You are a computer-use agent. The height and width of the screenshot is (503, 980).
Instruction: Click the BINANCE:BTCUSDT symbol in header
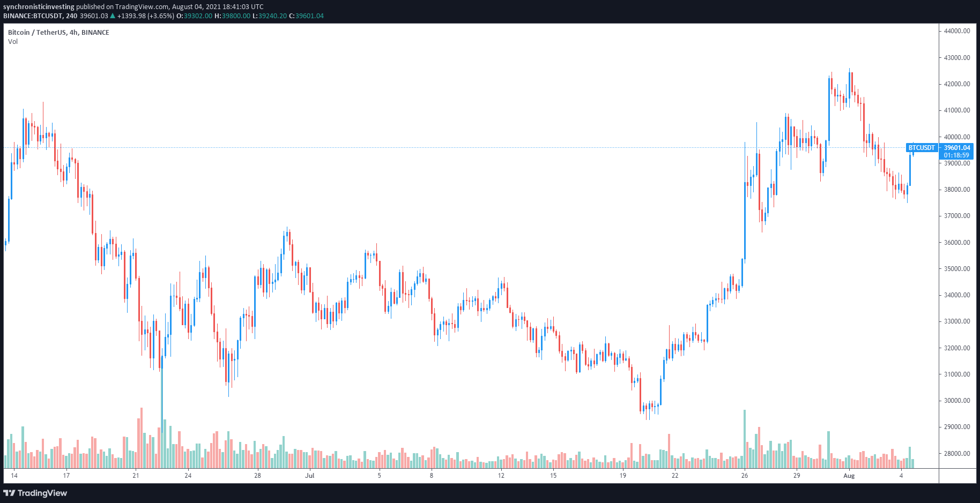pyautogui.click(x=33, y=16)
